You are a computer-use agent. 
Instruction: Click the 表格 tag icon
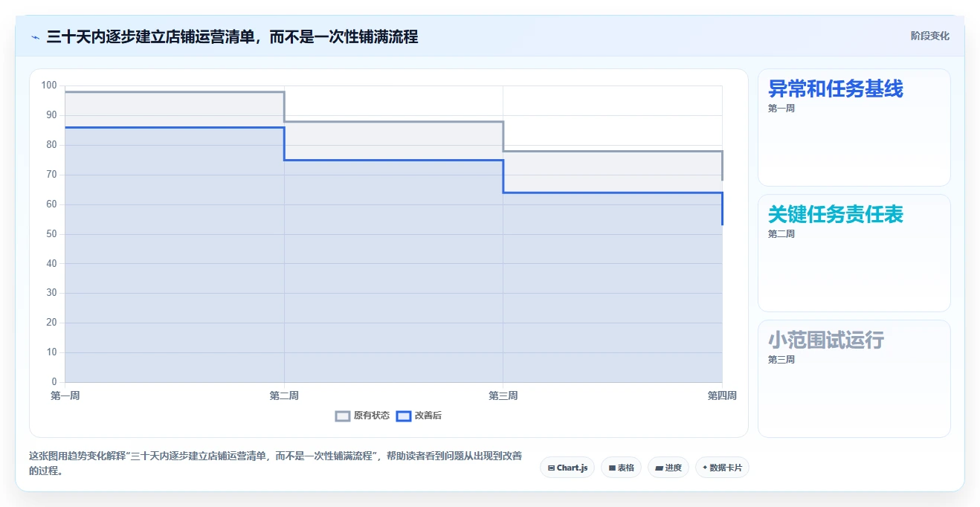(612, 468)
